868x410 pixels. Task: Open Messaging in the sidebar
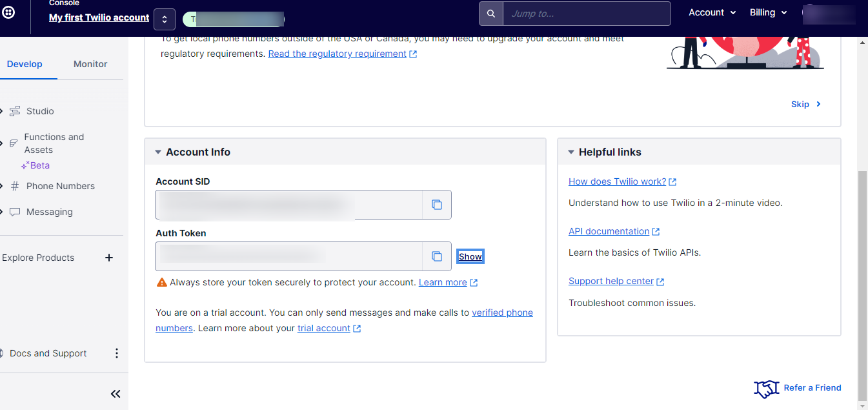point(50,212)
